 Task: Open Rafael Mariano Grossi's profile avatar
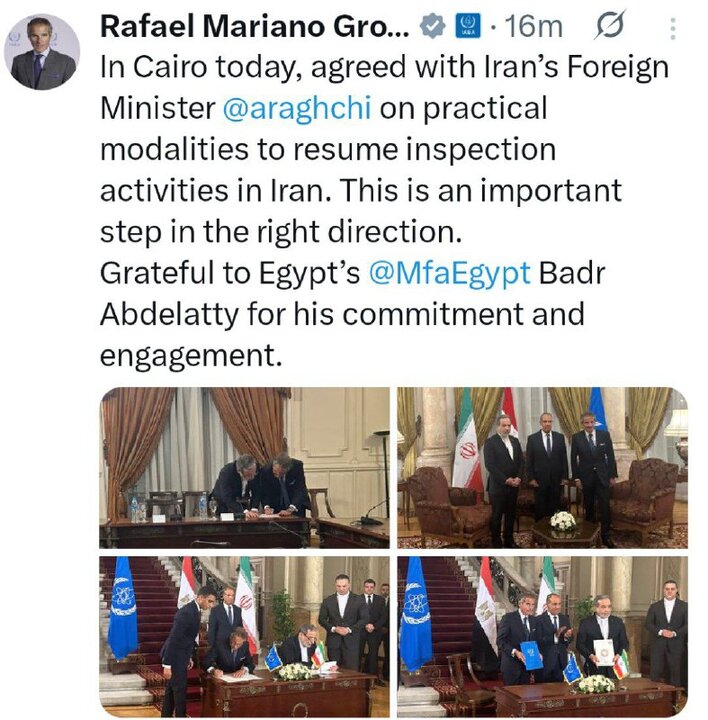pos(44,53)
